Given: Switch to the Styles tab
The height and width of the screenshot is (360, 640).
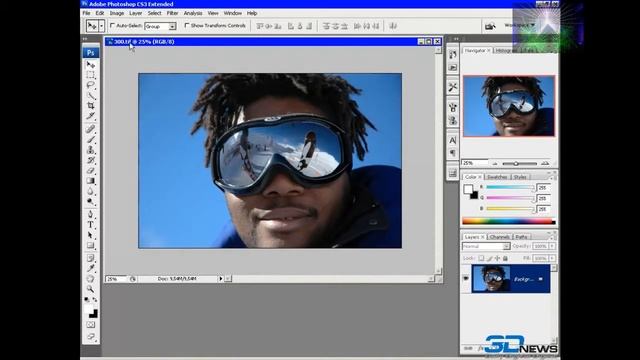Looking at the screenshot, I should click(x=520, y=177).
